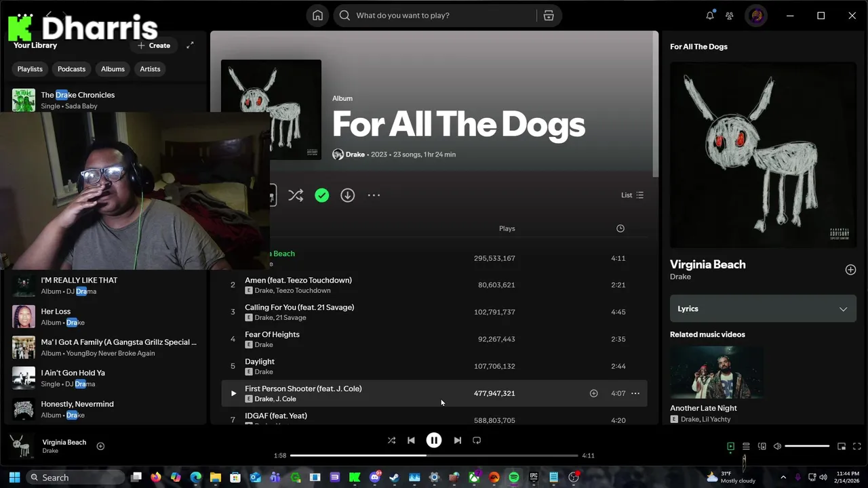Screen dimensions: 868x488
Task: Toggle album shuffle next to saved check
Action: 296,195
